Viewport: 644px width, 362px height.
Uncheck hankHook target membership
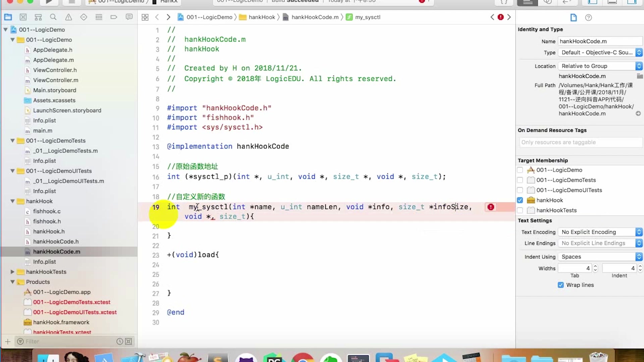coord(520,200)
